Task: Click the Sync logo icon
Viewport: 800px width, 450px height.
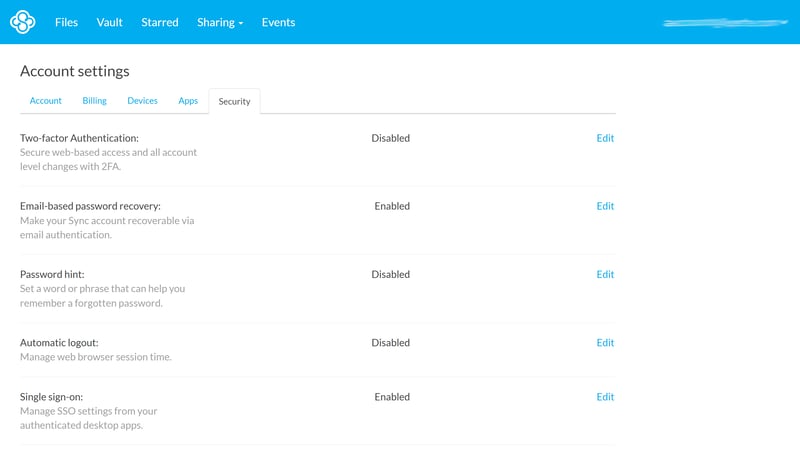Action: click(22, 22)
